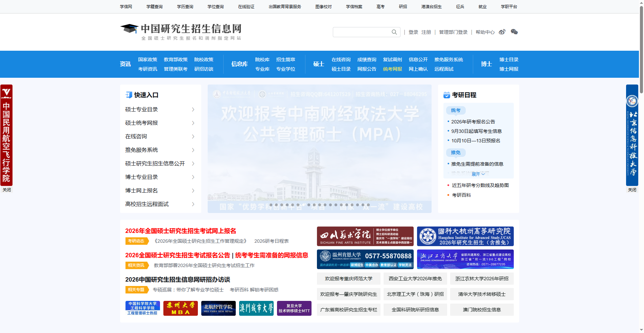This screenshot has width=644, height=333.
Task: Open the Weibo icon in the header
Action: point(502,32)
